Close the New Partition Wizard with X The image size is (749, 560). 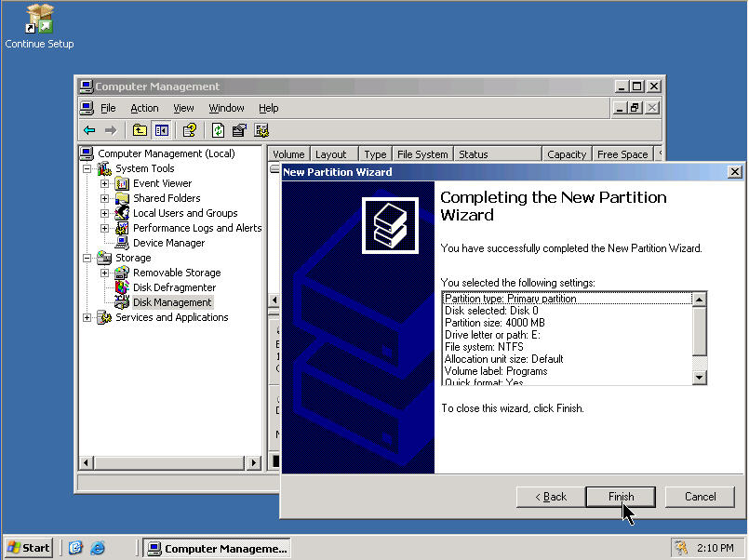pyautogui.click(x=734, y=172)
